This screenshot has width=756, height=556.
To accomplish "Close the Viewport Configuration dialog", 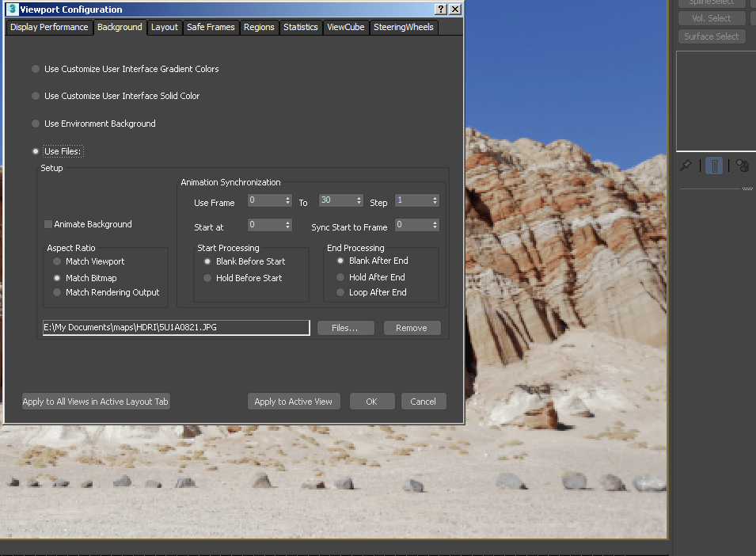I will point(454,10).
